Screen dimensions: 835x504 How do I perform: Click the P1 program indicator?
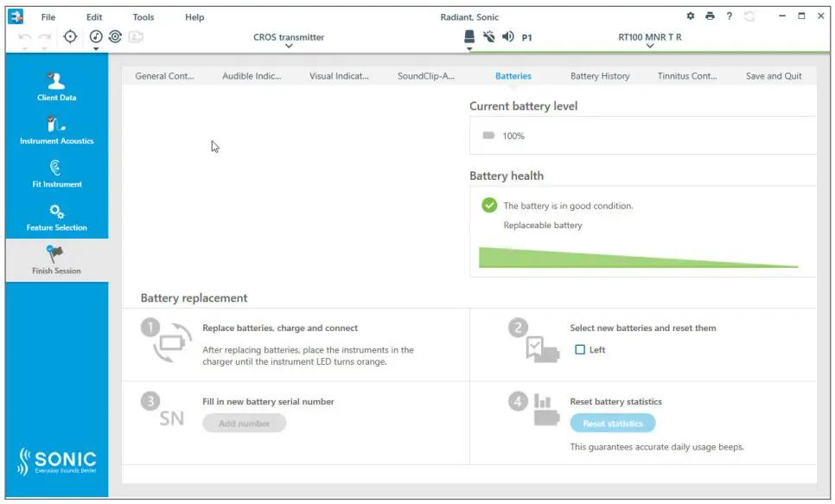[x=527, y=38]
